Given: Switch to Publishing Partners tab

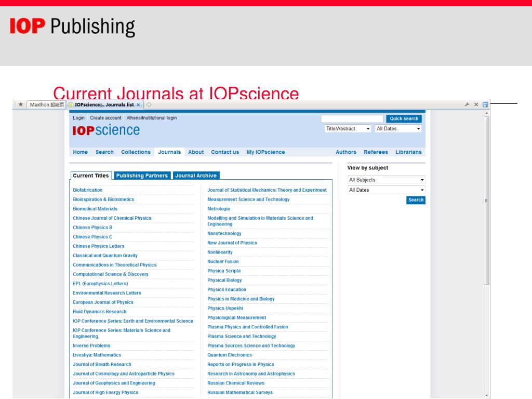Looking at the screenshot, I should coord(142,176).
